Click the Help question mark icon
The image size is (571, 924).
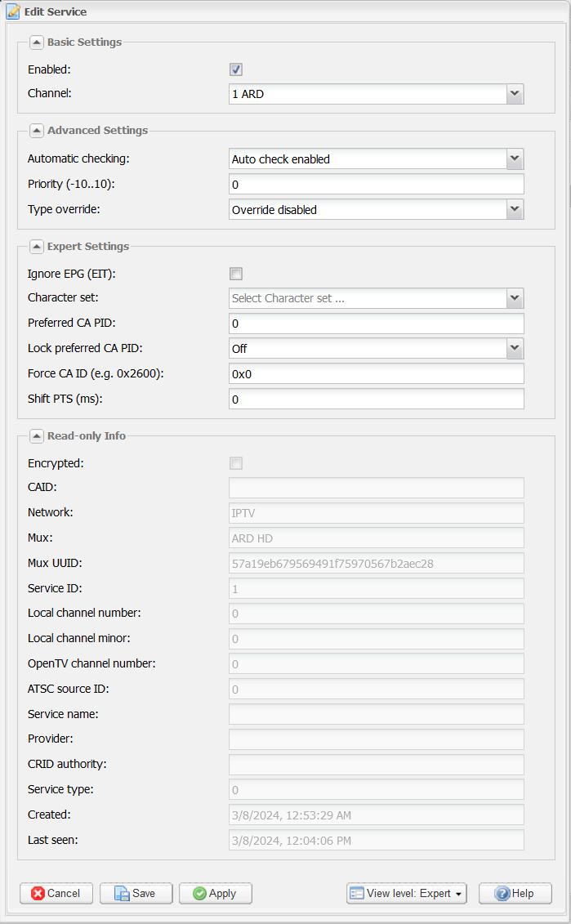(x=502, y=893)
